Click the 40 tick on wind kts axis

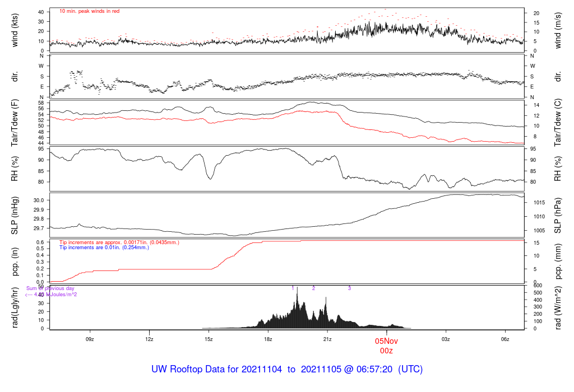41,12
